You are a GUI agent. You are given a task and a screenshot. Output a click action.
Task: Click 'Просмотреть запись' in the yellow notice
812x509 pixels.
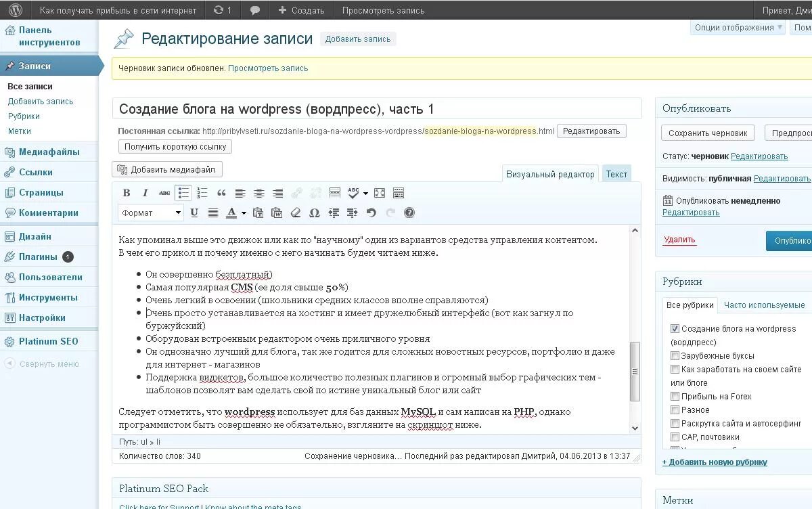click(268, 68)
